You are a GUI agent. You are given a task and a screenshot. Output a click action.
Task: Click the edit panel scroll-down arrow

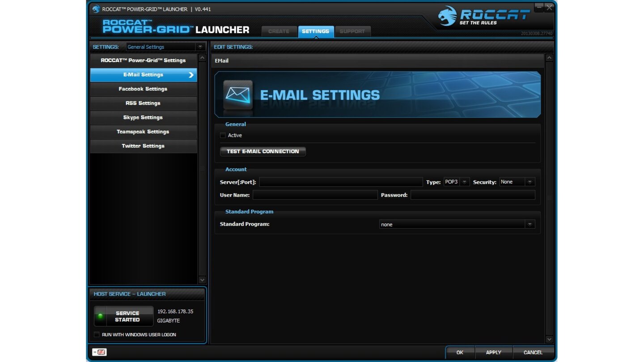[x=550, y=339]
